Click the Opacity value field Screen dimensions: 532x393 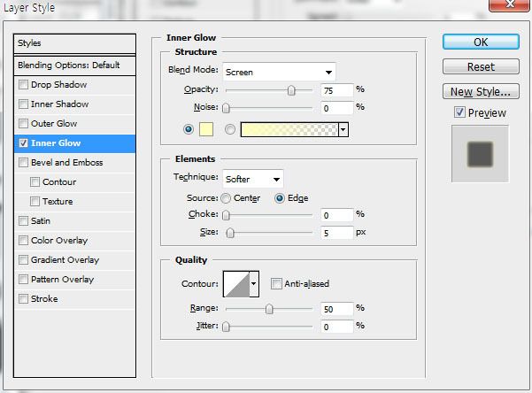(336, 90)
